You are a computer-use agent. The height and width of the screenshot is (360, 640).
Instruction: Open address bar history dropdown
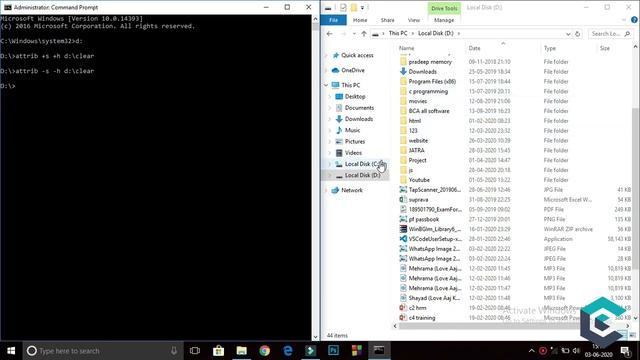click(568, 34)
